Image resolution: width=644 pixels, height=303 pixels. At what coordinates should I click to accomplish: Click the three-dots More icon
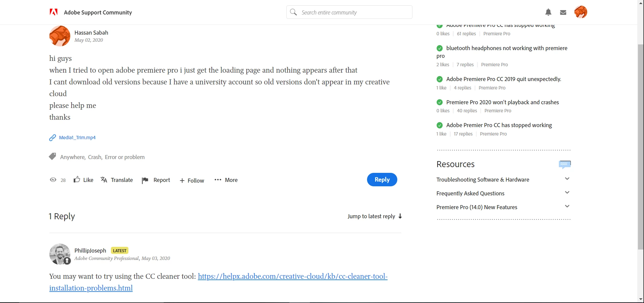[x=218, y=180]
